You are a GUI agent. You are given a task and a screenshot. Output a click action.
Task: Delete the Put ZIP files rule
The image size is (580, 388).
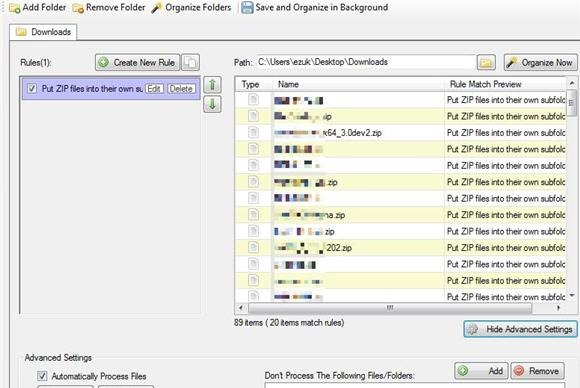click(x=181, y=89)
